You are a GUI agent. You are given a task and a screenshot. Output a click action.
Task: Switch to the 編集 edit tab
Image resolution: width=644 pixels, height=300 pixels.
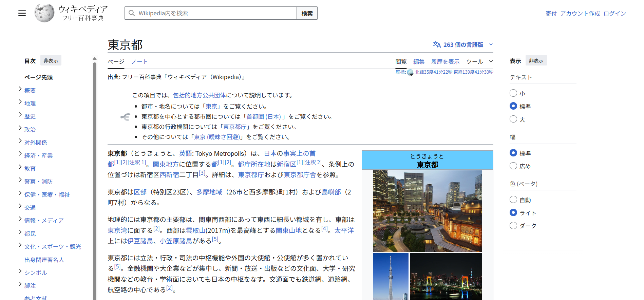click(419, 62)
